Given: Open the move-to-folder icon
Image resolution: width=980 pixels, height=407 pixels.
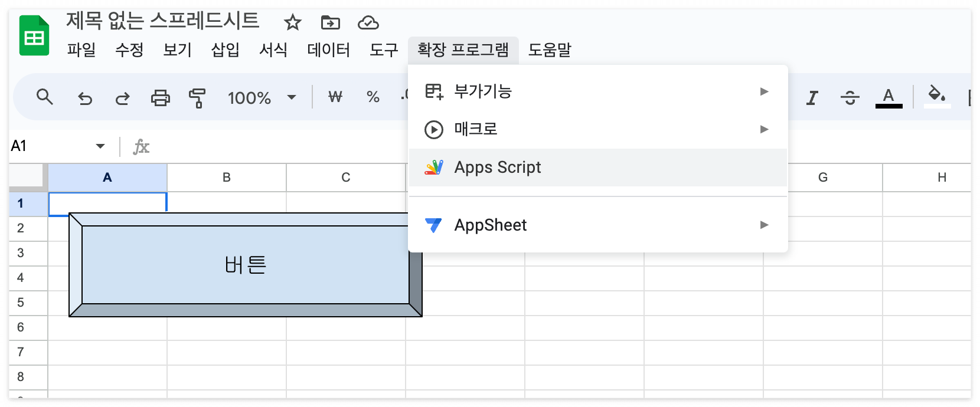Looking at the screenshot, I should tap(330, 23).
